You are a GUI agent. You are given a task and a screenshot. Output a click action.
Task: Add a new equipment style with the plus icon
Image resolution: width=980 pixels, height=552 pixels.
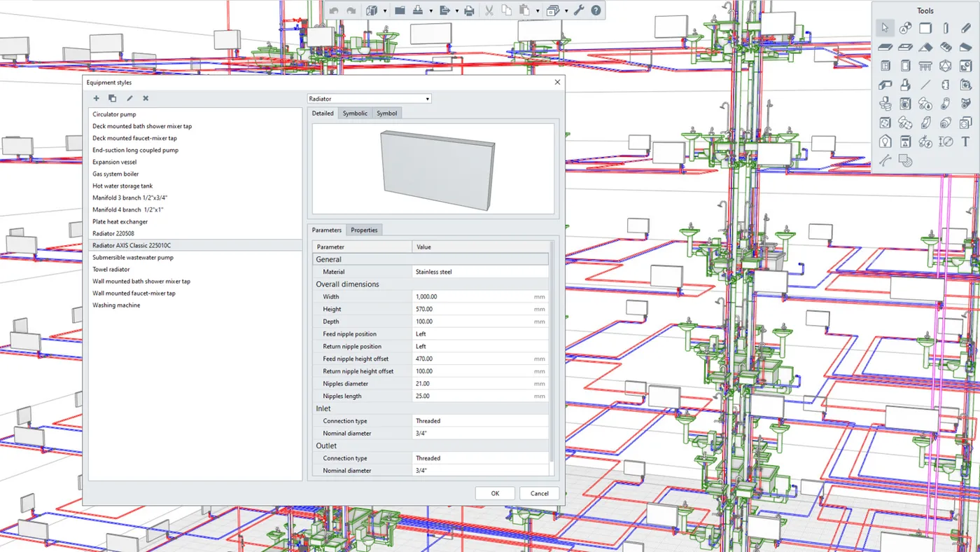coord(96,98)
